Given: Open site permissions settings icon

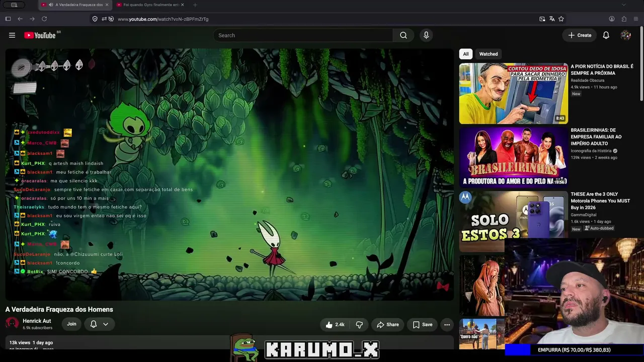Looking at the screenshot, I should (x=104, y=19).
